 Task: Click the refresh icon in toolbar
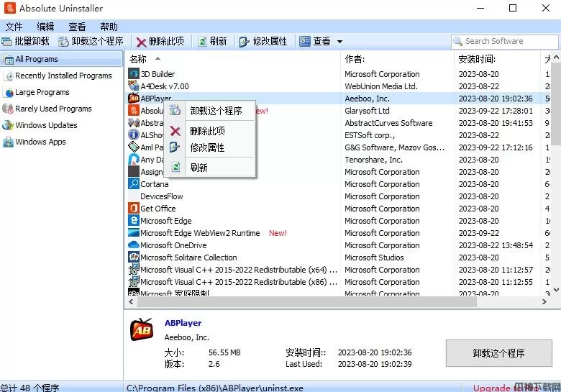(203, 42)
